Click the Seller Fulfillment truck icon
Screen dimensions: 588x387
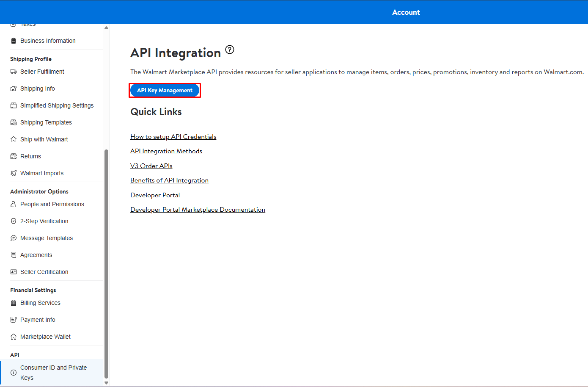tap(14, 72)
